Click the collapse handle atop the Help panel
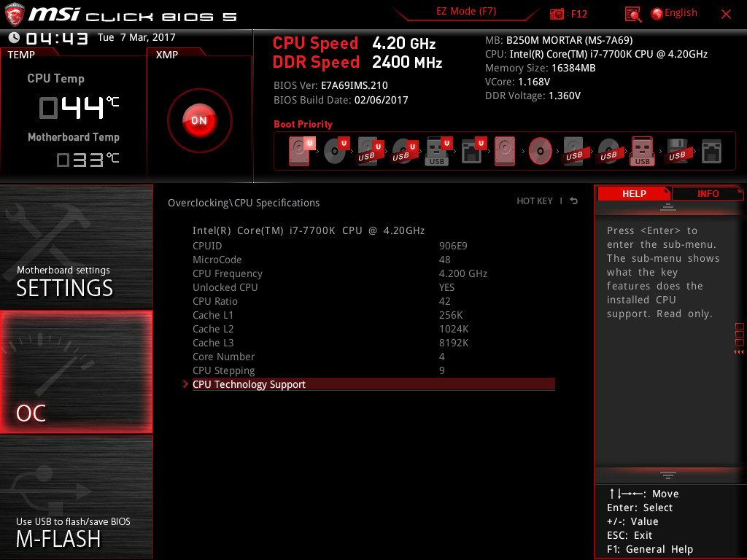The width and height of the screenshot is (747, 560). (667, 208)
